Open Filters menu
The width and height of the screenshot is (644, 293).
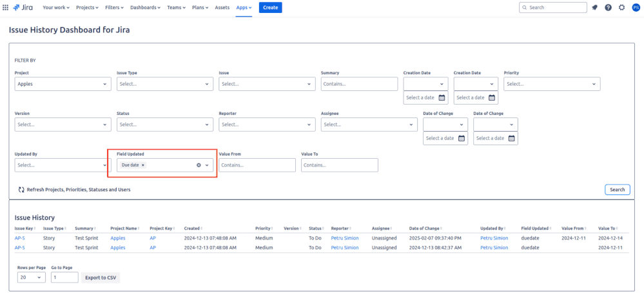(x=115, y=7)
